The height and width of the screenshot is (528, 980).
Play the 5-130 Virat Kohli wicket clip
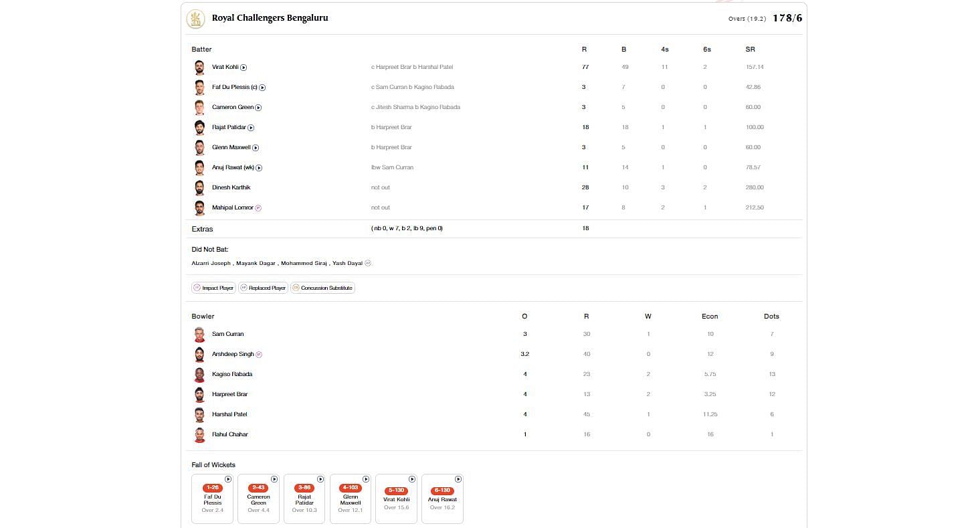(412, 479)
